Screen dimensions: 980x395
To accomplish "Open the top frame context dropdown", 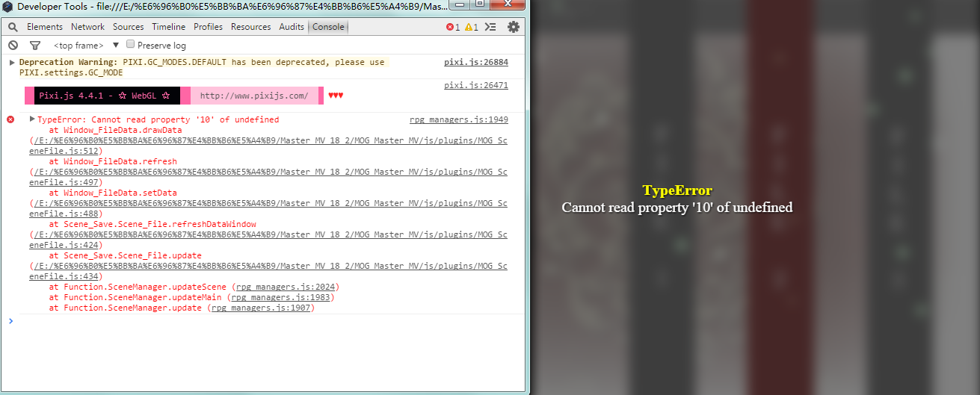I will (x=86, y=46).
